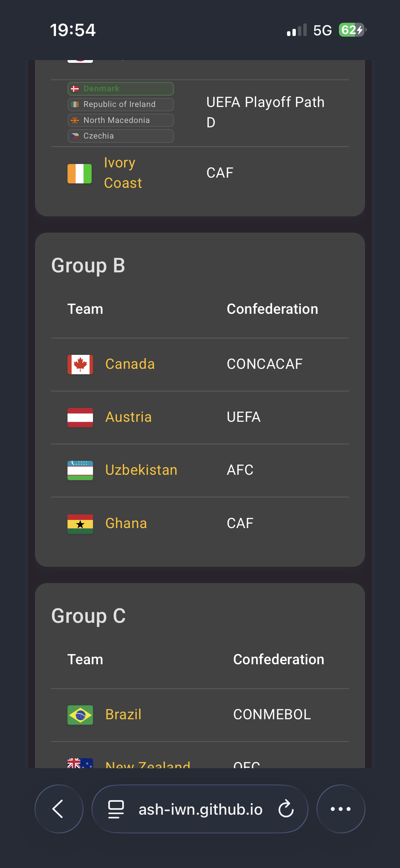Tap the ash-iwn.github.io address field

click(200, 809)
